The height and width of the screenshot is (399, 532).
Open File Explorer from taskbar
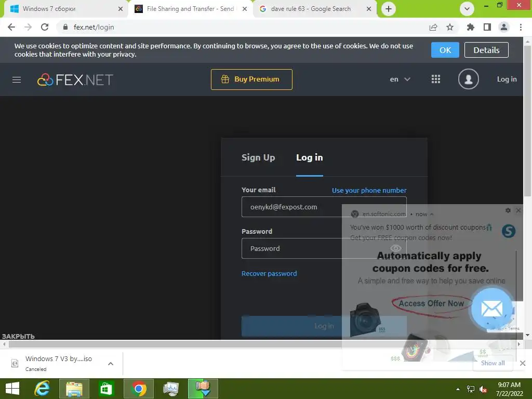pyautogui.click(x=74, y=389)
